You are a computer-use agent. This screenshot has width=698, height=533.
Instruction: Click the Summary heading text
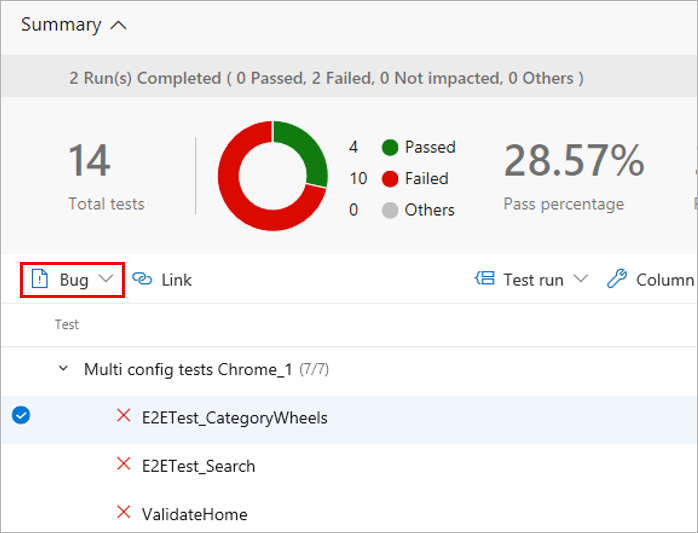(x=61, y=25)
